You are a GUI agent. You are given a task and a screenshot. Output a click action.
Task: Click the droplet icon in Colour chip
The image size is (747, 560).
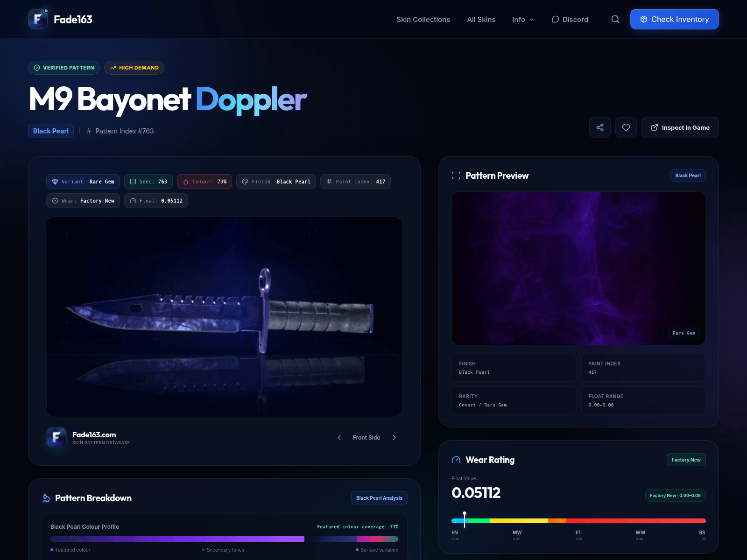[186, 182]
